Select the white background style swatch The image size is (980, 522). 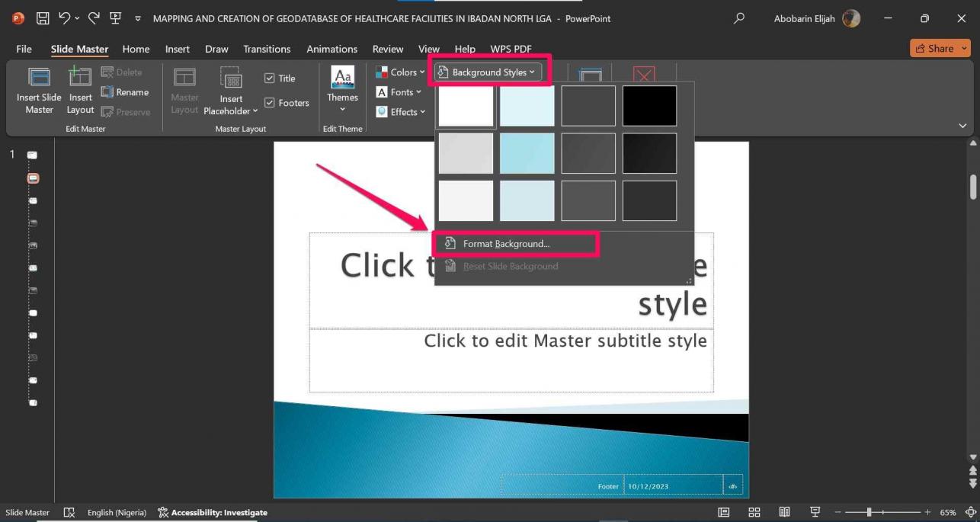[466, 106]
